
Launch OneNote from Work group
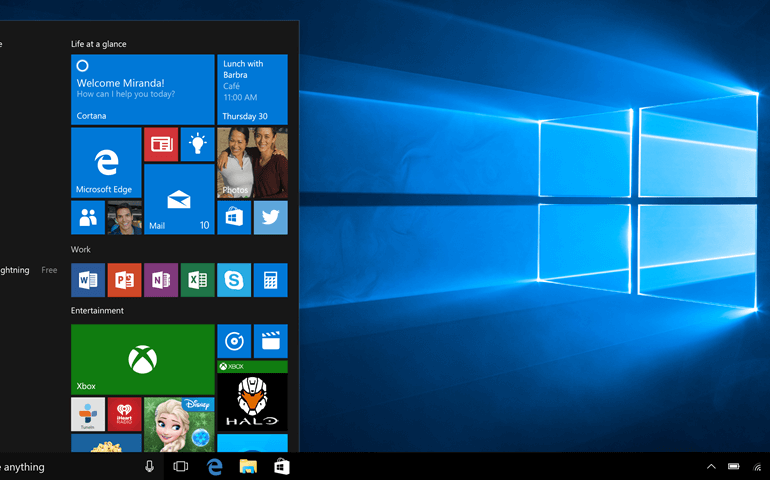[161, 280]
